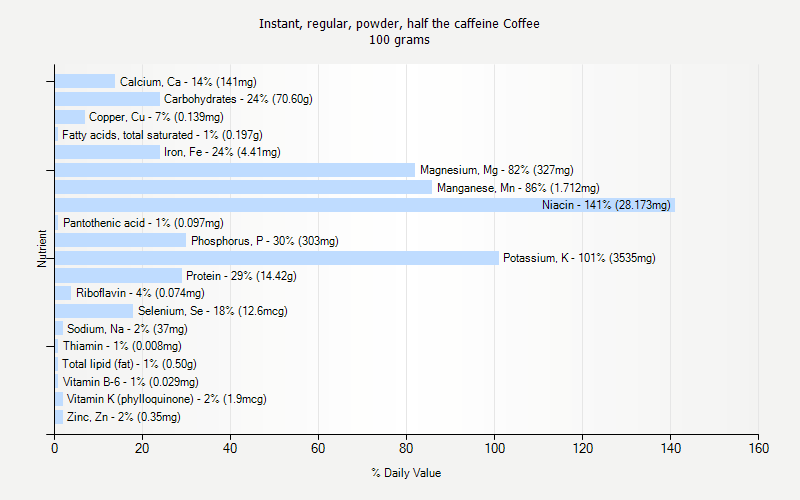Click the % Daily Value axis title
Screen dimensions: 800x500
tap(405, 473)
